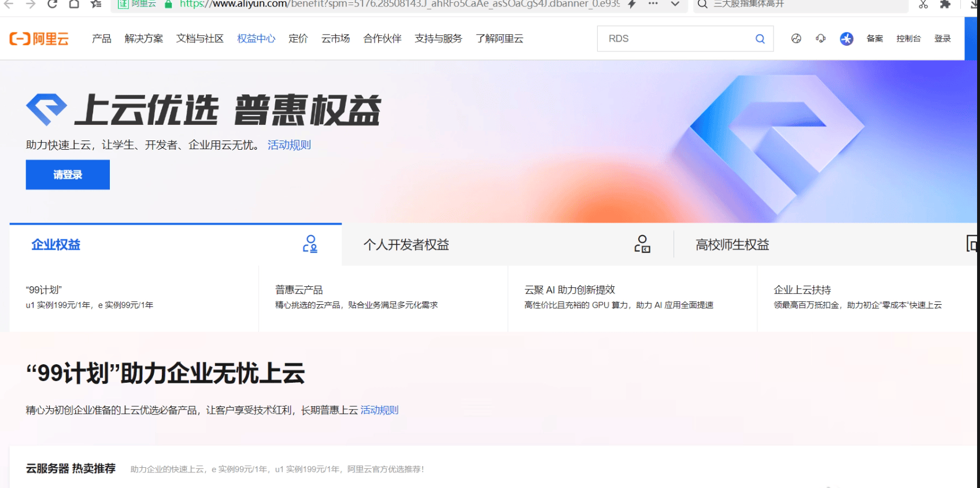
Task: Open the browser favorites star icon
Action: [96, 4]
